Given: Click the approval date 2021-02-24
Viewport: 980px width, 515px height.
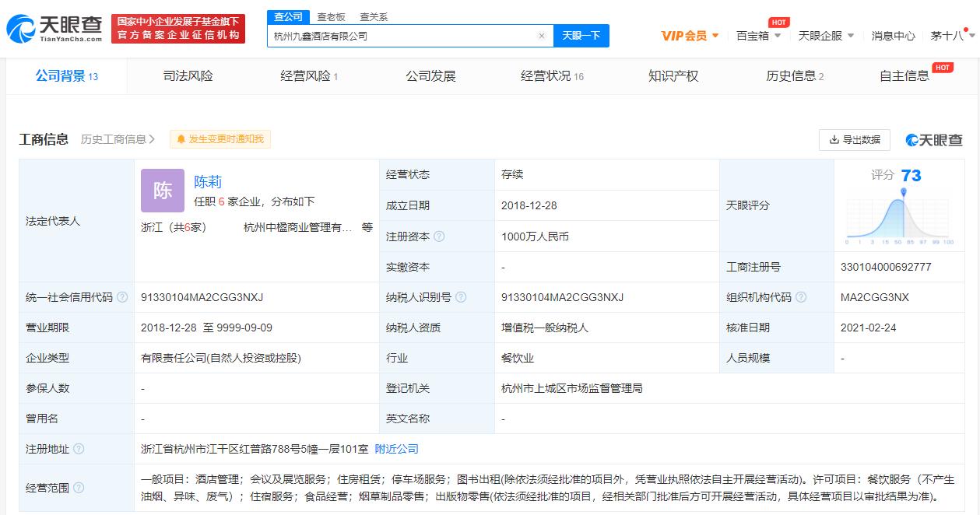Looking at the screenshot, I should pyautogui.click(x=868, y=328).
